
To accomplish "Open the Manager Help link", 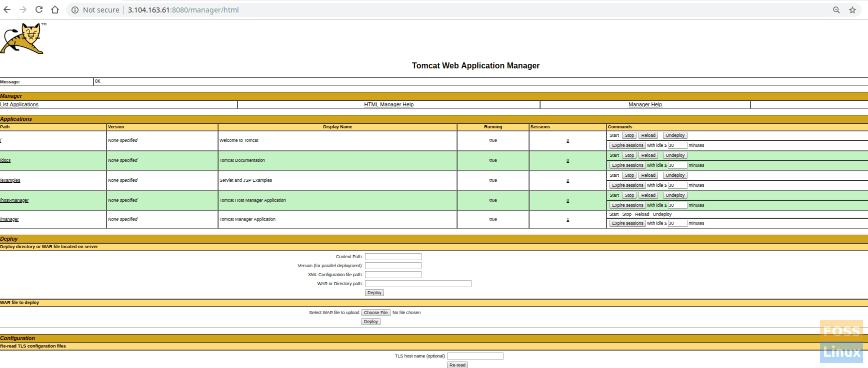I will (x=645, y=104).
